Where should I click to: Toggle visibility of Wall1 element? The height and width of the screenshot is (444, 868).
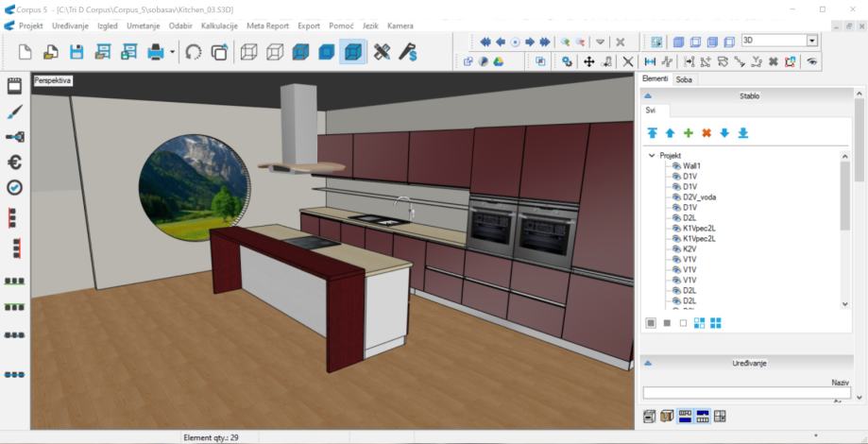tap(676, 165)
